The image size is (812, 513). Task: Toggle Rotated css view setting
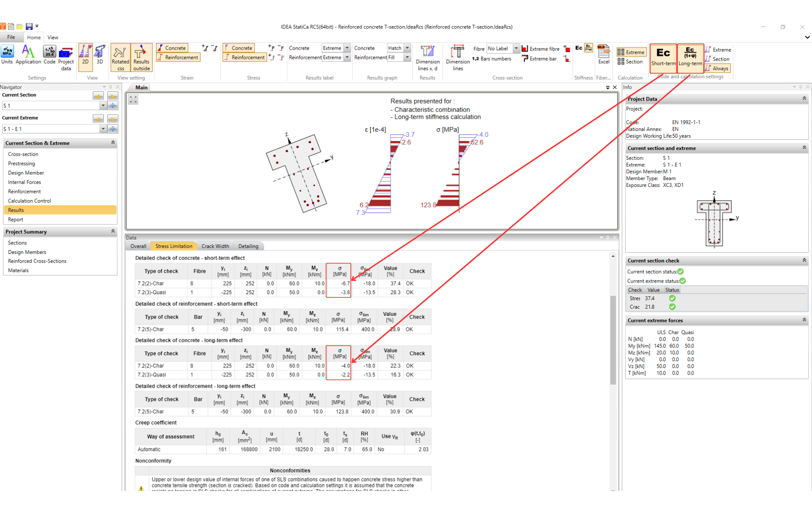click(120, 58)
